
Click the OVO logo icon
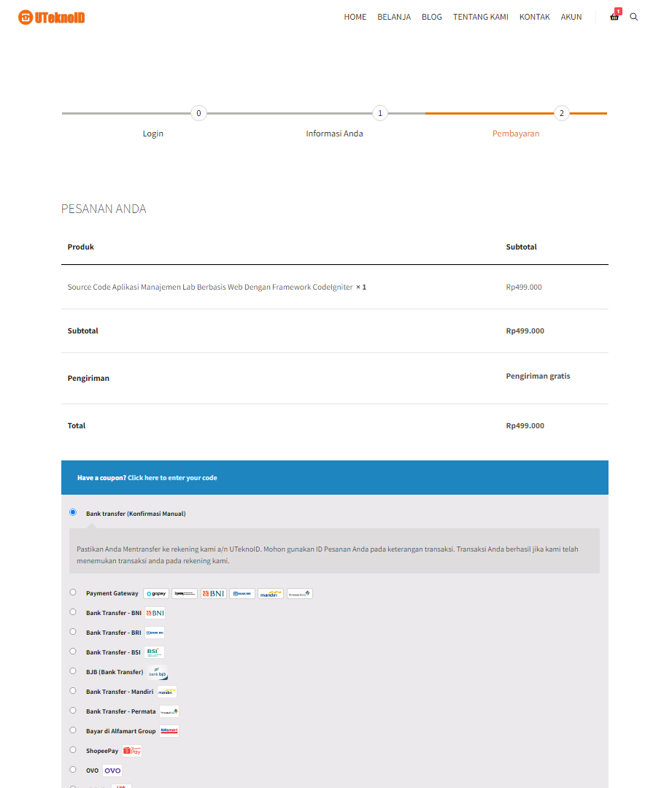coord(112,770)
